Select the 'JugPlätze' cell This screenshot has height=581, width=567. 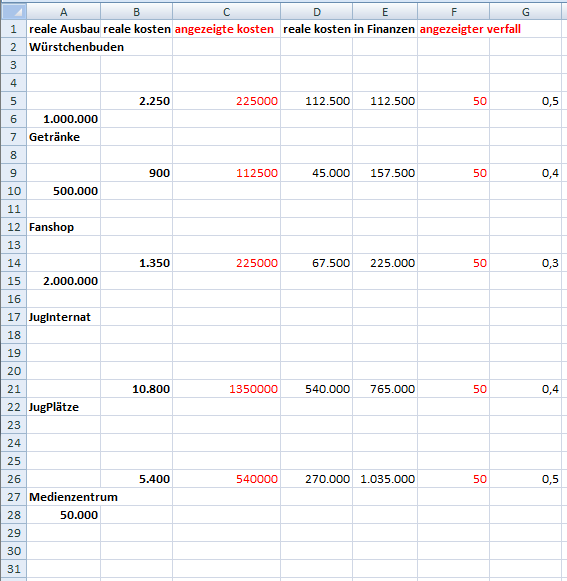(x=63, y=407)
